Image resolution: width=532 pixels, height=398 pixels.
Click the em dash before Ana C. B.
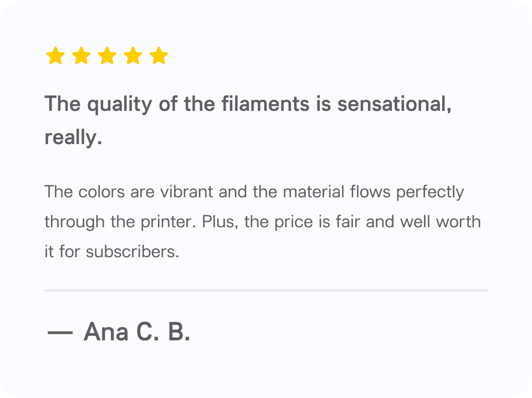click(60, 333)
